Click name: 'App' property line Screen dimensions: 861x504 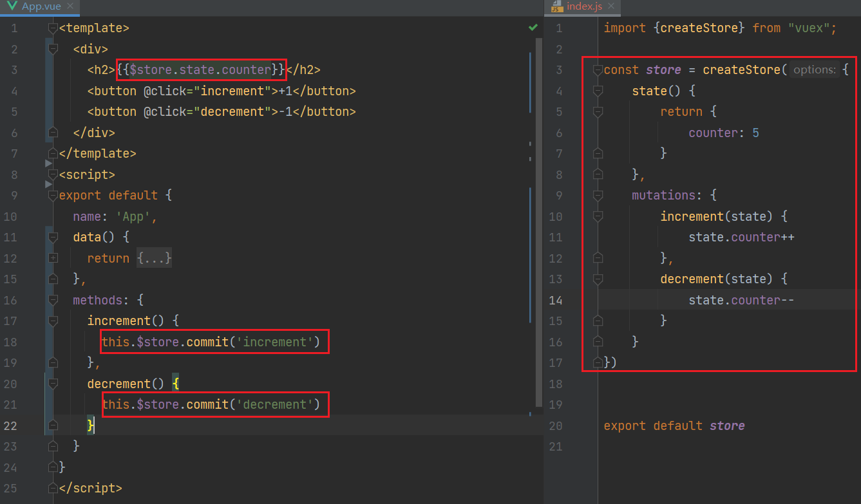(x=115, y=216)
